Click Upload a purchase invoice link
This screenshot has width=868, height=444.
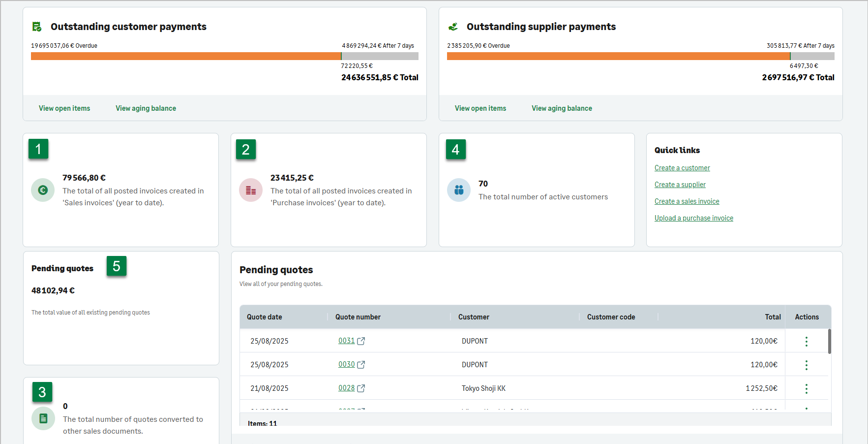693,218
